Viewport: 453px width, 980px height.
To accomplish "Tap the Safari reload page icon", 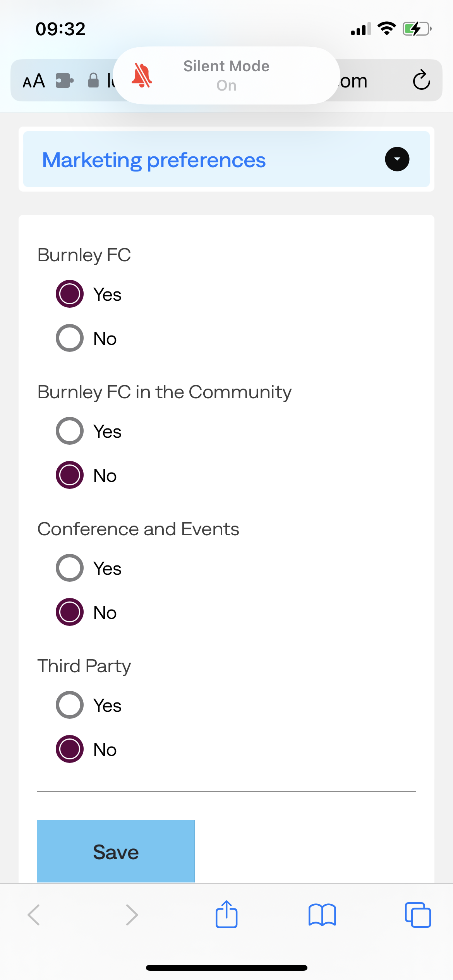I will 421,81.
